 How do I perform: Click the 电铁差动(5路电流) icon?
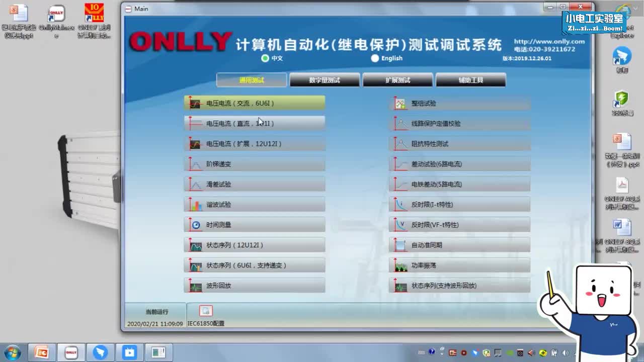click(400, 184)
